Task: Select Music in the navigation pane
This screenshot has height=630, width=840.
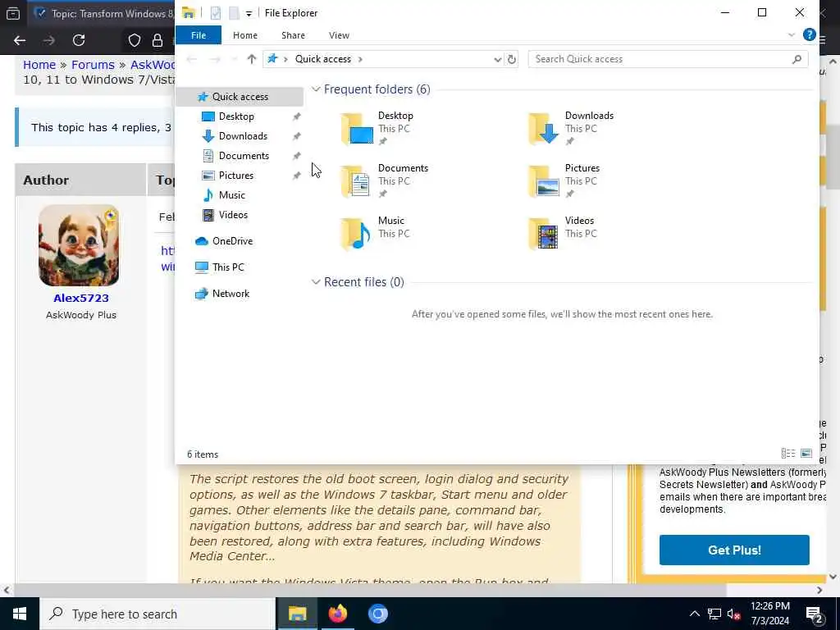Action: coord(231,195)
